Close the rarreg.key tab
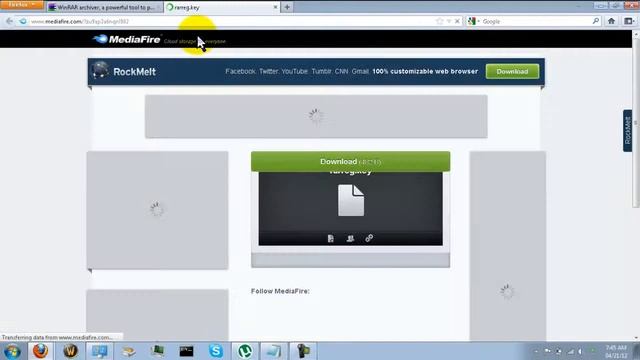Viewport: 640px width, 360px height. 275,7
